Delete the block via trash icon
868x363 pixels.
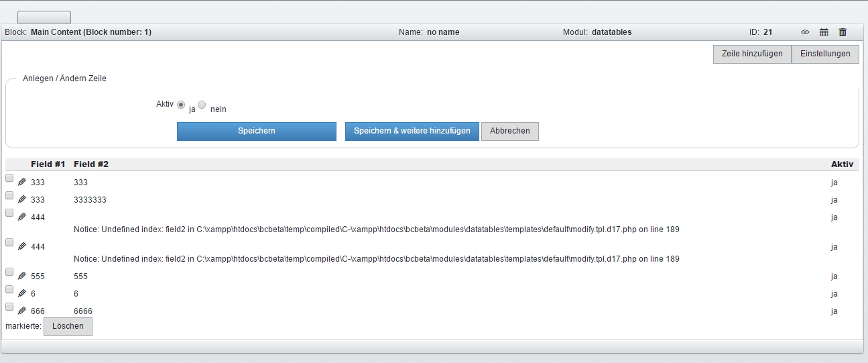coord(843,32)
